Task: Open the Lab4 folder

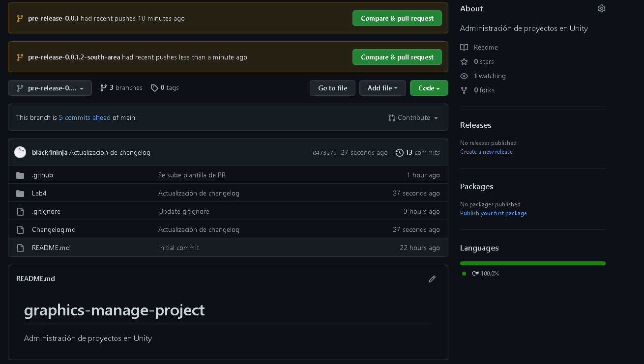Action: 39,194
